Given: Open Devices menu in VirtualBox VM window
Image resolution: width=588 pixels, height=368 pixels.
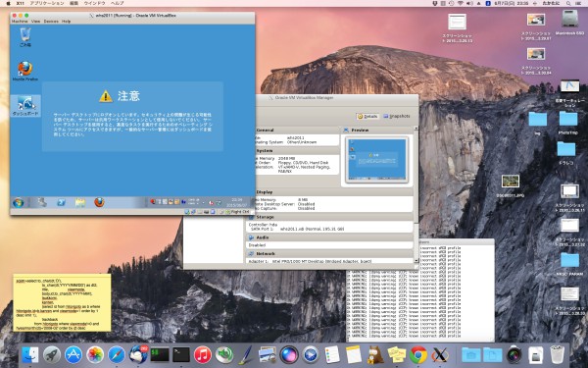Looking at the screenshot, I should pyautogui.click(x=51, y=22).
